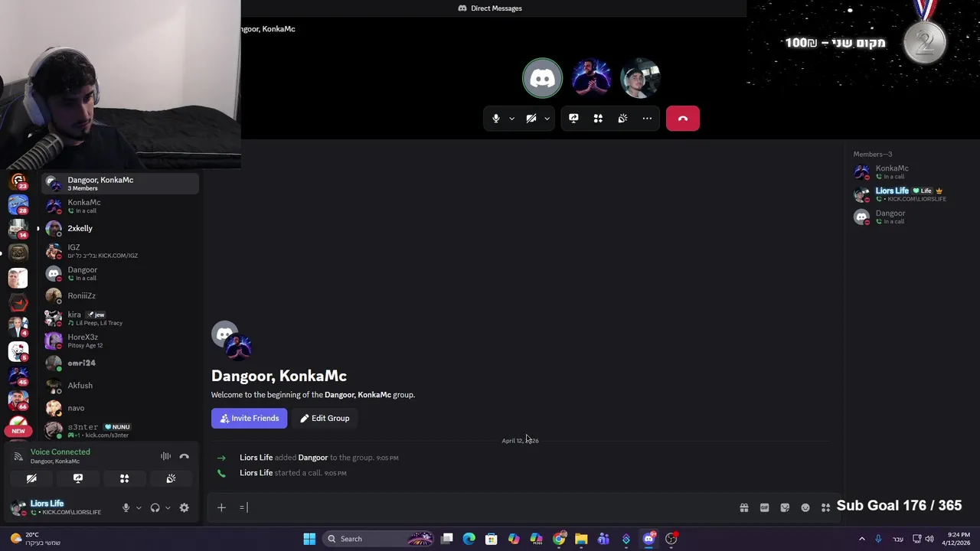Open Liors Life in the members list
The width and height of the screenshot is (980, 551).
910,194
